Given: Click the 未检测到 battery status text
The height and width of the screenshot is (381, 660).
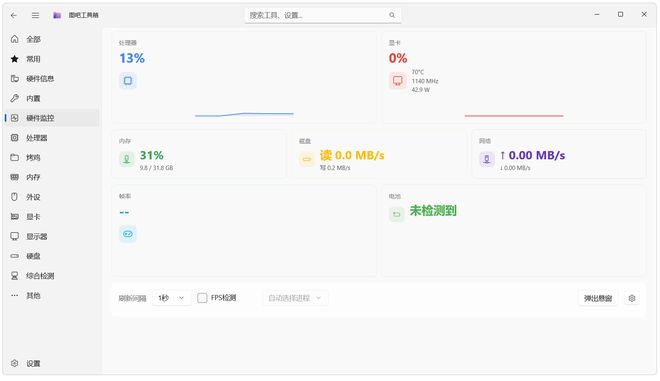Looking at the screenshot, I should (x=433, y=210).
